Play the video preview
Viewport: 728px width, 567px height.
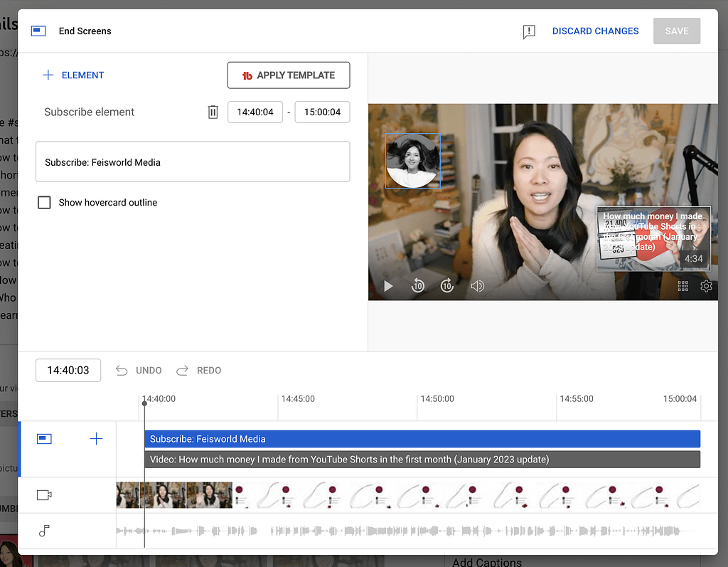(387, 285)
